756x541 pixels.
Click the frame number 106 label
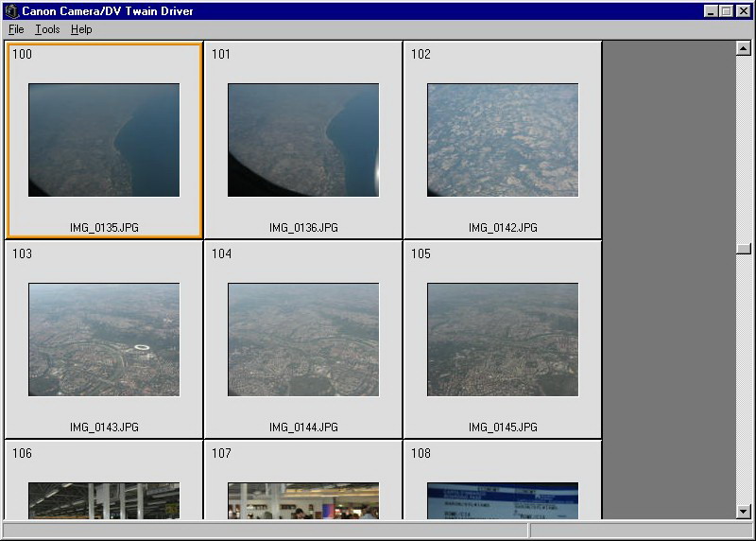22,453
